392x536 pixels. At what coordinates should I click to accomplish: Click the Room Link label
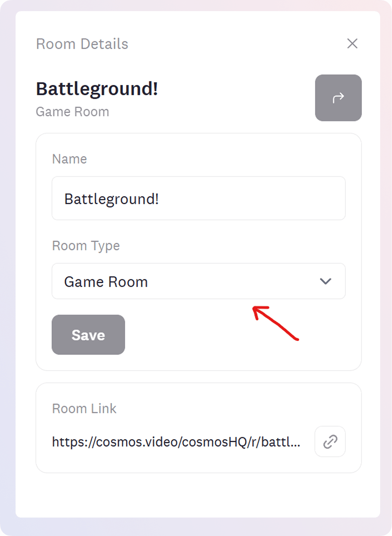84,408
